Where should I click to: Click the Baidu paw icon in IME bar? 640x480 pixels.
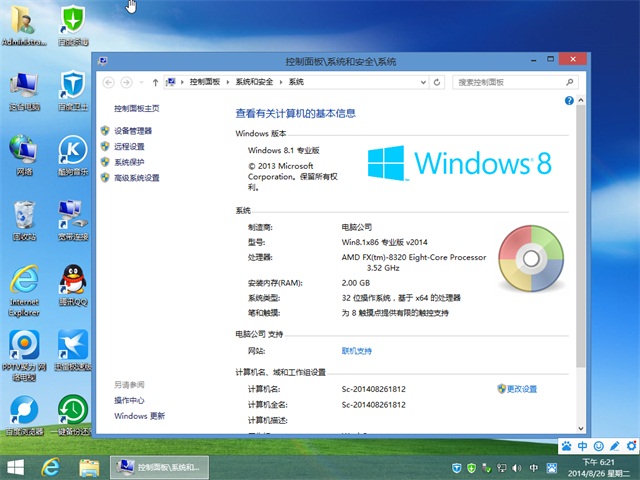click(x=566, y=445)
